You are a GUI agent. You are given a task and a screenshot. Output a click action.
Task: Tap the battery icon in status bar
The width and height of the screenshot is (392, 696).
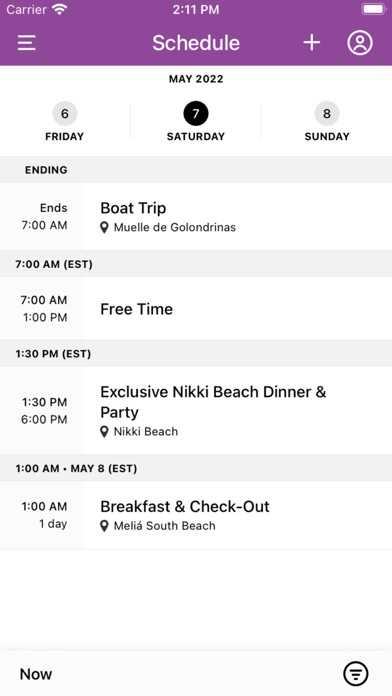click(375, 9)
